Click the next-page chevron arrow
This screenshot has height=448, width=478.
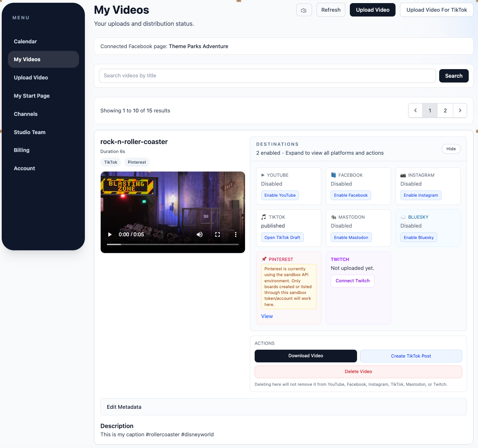[460, 110]
